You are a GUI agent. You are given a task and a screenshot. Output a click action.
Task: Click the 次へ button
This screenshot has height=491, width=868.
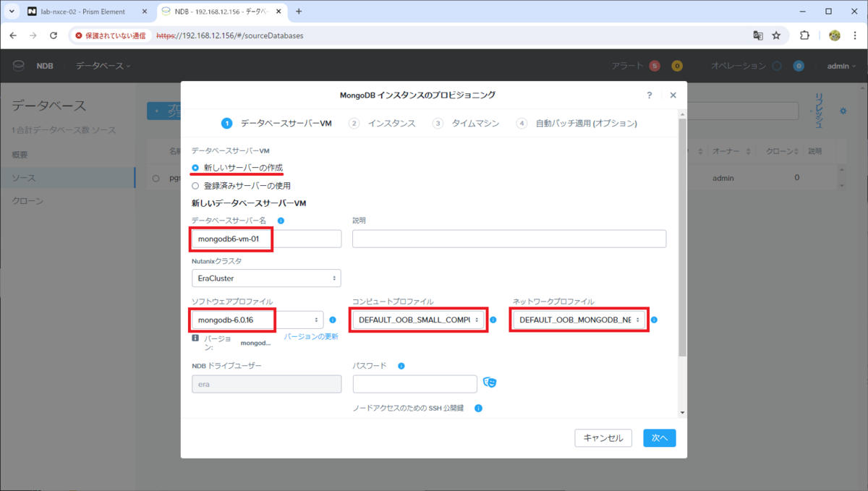coord(660,437)
